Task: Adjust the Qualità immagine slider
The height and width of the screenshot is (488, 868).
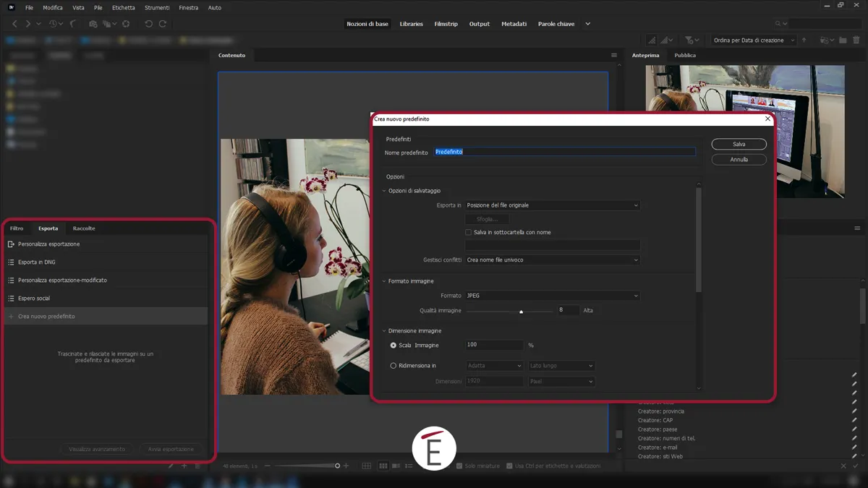Action: click(x=521, y=311)
